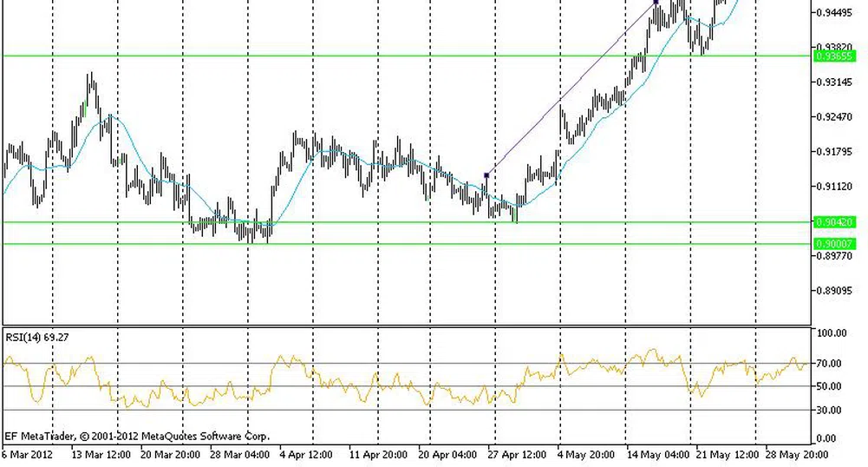
Task: Click the 6 Mar 2012 date label
Action: coord(29,454)
